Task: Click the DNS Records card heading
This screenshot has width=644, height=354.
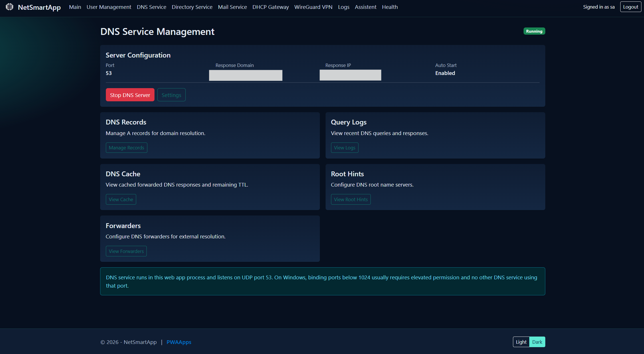Action: pos(126,122)
